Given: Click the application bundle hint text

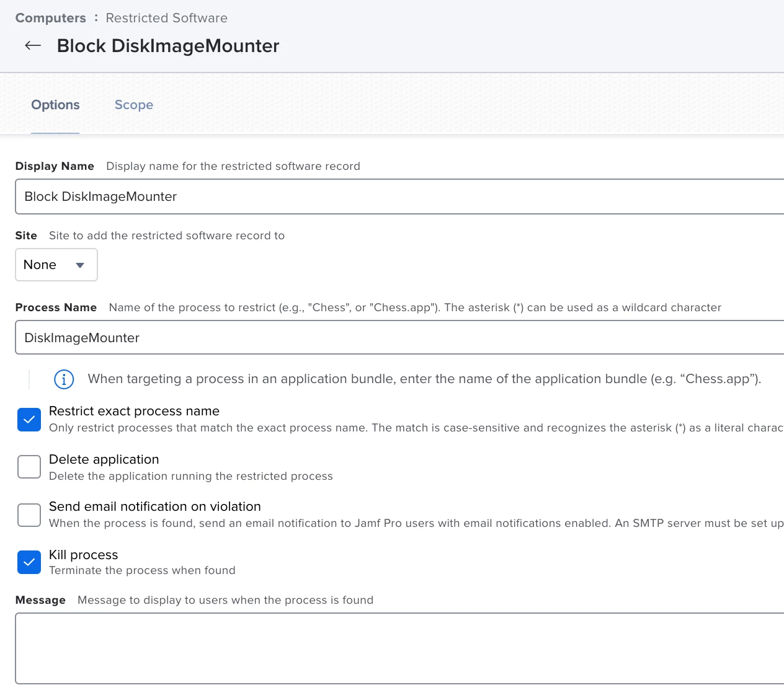Looking at the screenshot, I should 424,379.
